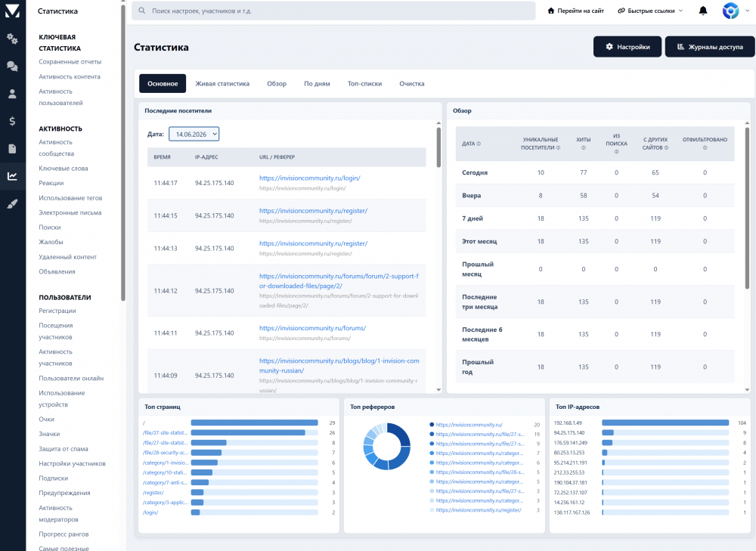Open the pages document icon in sidebar
Screen dimensions: 756x551
(13, 148)
